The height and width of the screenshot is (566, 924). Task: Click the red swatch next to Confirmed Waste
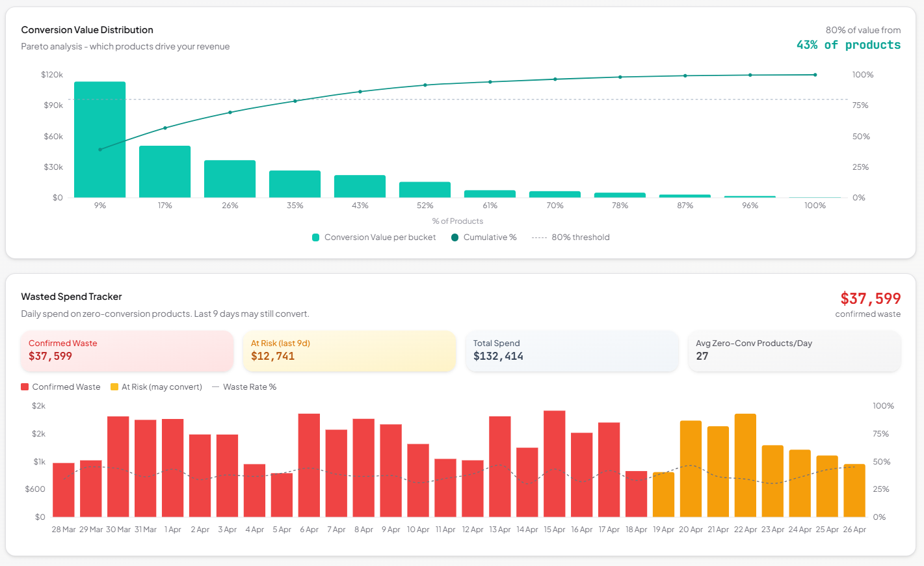click(23, 386)
